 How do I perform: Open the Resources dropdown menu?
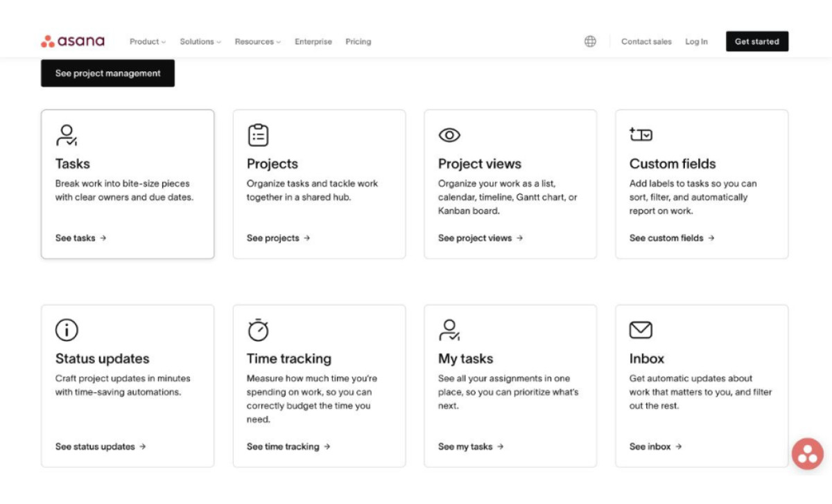pos(257,42)
